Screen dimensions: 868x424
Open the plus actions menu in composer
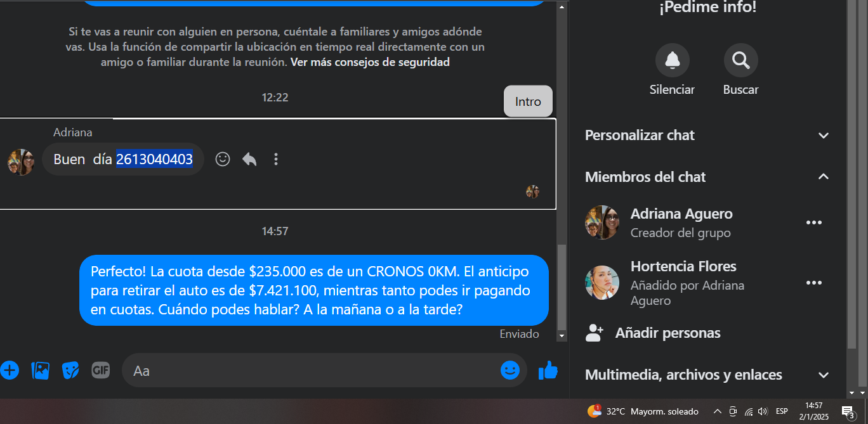(x=9, y=370)
